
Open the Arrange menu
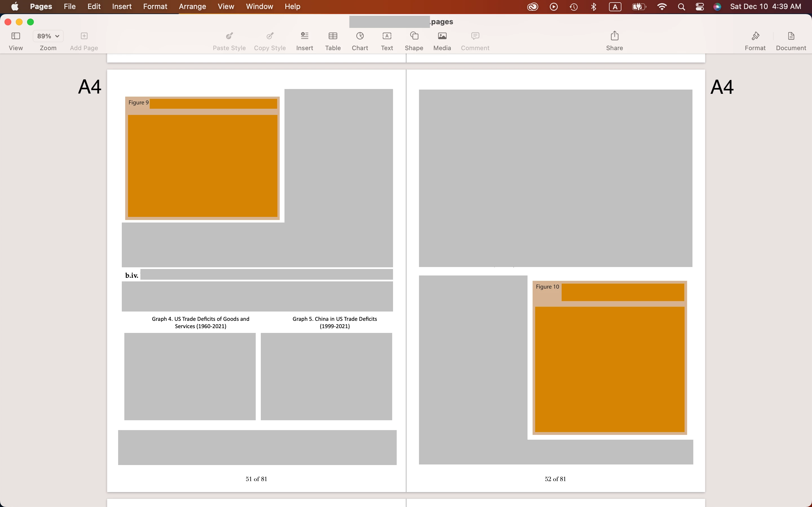192,6
